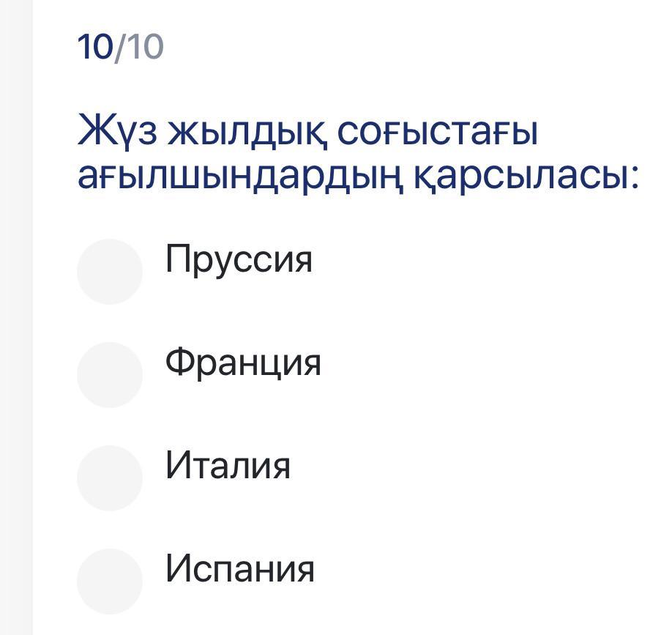Click the 10/10 question counter
The image size is (672, 635).
pos(121,48)
